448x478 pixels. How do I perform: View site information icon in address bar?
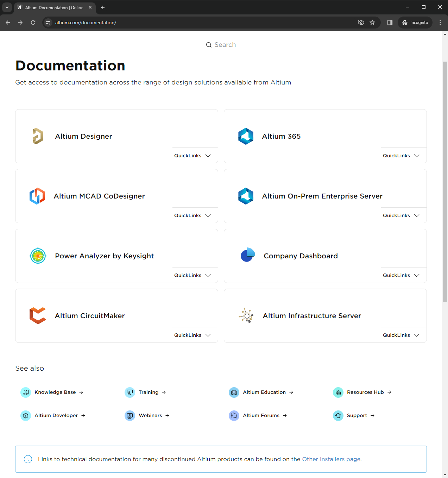49,23
